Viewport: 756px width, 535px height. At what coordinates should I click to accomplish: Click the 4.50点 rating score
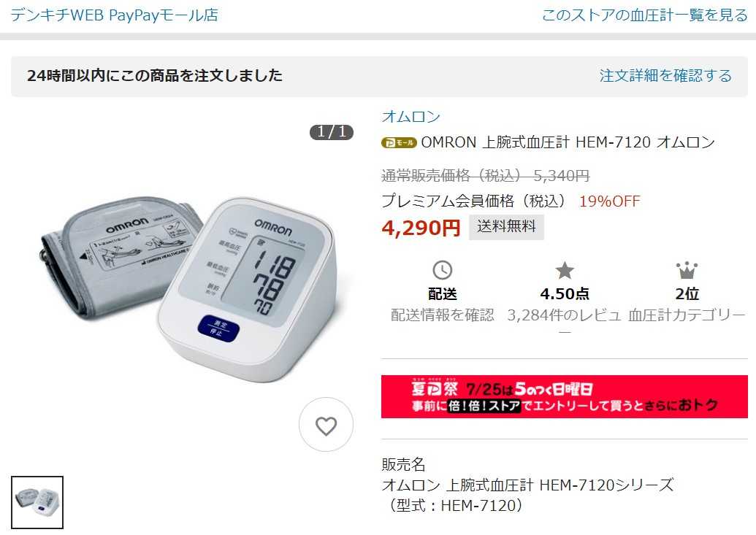565,293
